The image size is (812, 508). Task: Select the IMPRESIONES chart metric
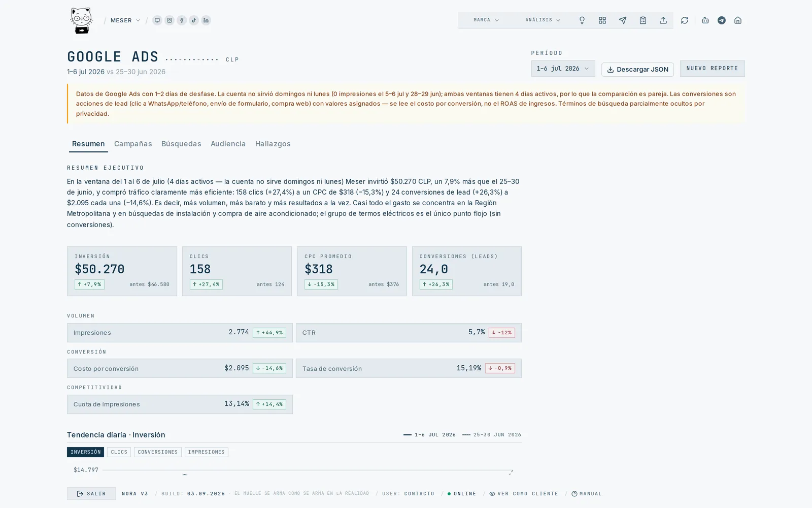[x=207, y=452]
